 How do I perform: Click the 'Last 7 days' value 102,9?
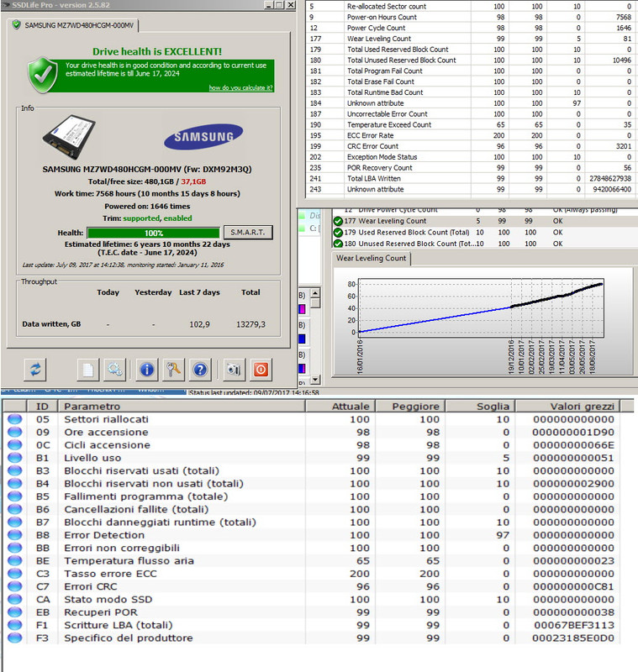(x=200, y=324)
